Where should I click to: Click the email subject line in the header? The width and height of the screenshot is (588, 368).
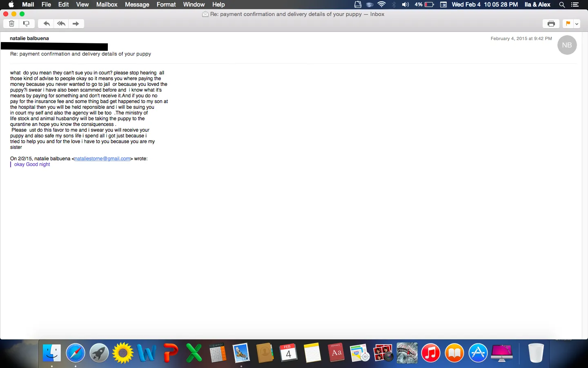80,54
